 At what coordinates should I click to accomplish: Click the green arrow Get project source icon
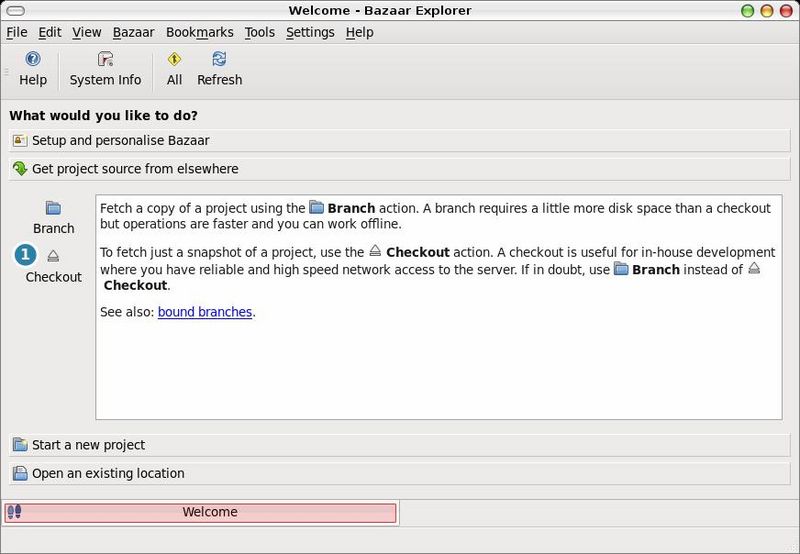pos(20,168)
